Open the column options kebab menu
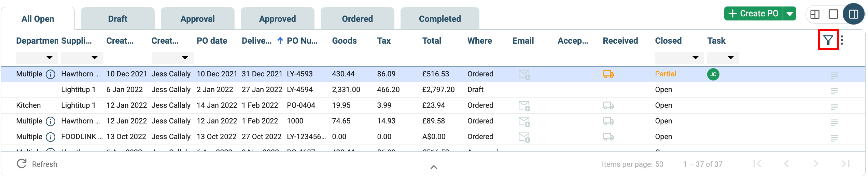Image resolution: width=868 pixels, height=178 pixels. tap(842, 40)
